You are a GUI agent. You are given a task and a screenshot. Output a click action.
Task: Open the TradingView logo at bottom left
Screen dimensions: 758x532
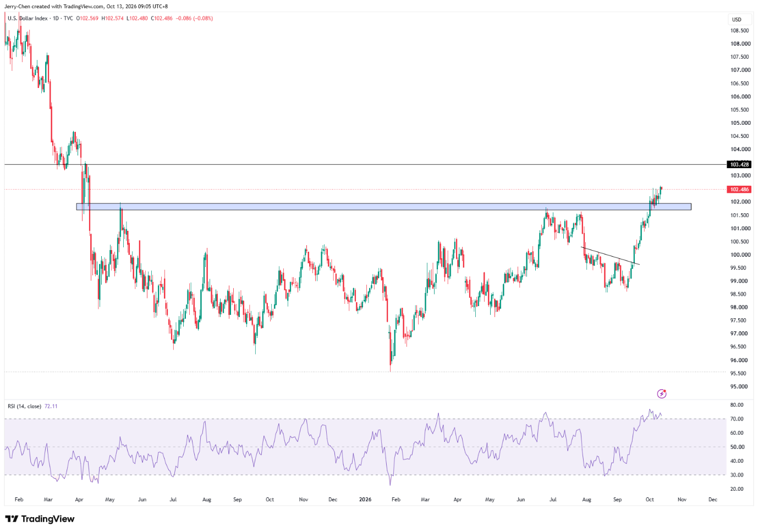pos(40,519)
